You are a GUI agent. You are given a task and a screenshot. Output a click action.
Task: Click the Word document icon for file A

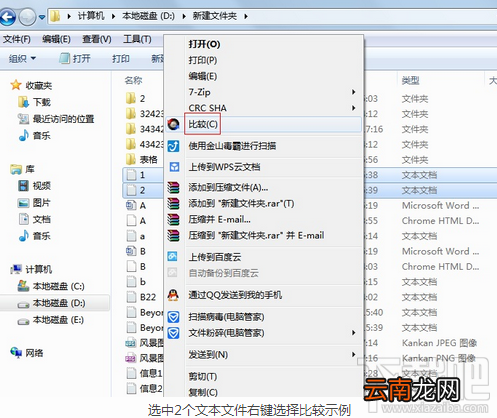coord(131,205)
